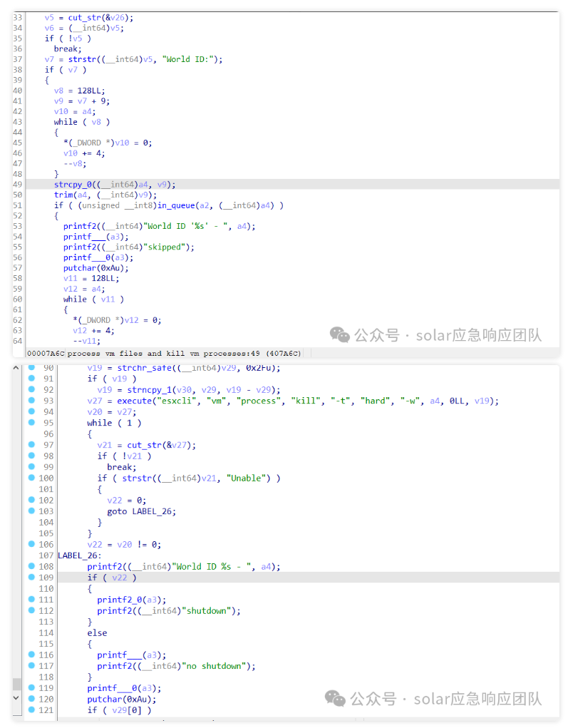Toggle breakpoint dot on line 117

31,665
